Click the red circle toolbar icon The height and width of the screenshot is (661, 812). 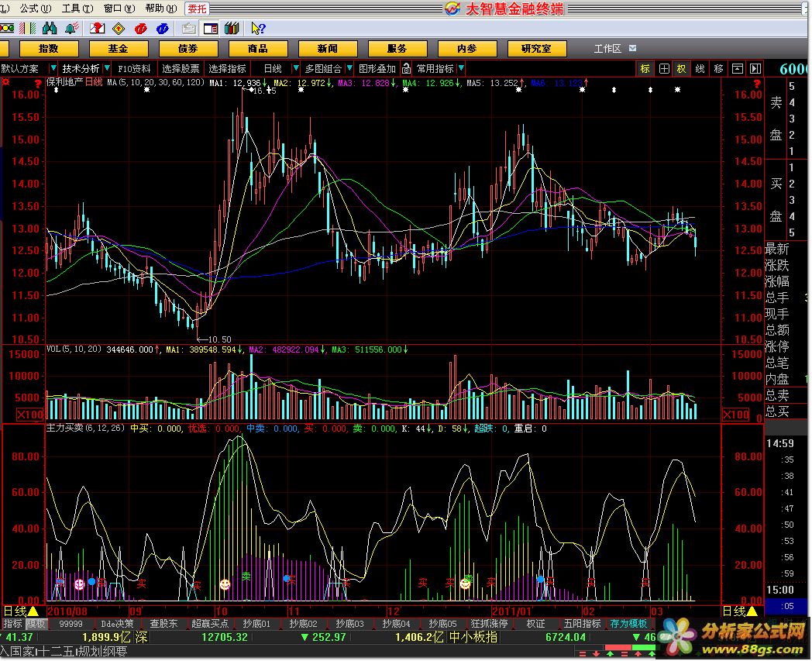point(140,29)
